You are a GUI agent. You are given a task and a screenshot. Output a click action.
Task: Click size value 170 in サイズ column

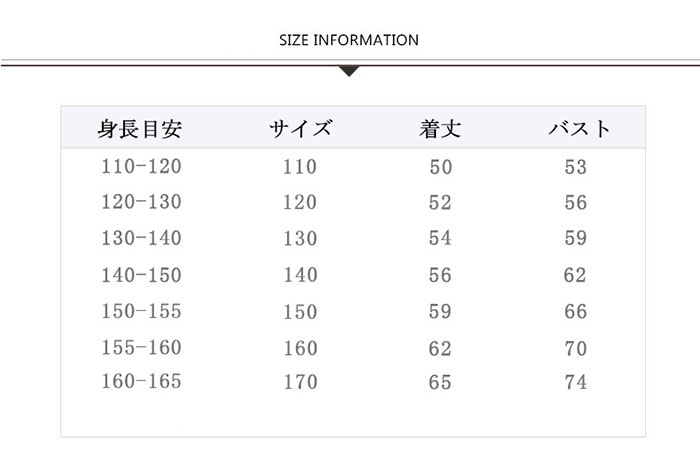pyautogui.click(x=299, y=382)
